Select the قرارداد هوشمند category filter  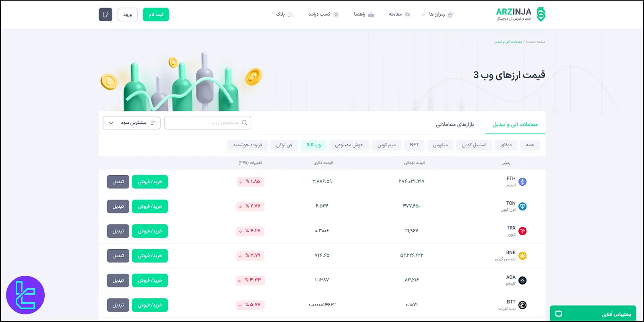tap(247, 145)
